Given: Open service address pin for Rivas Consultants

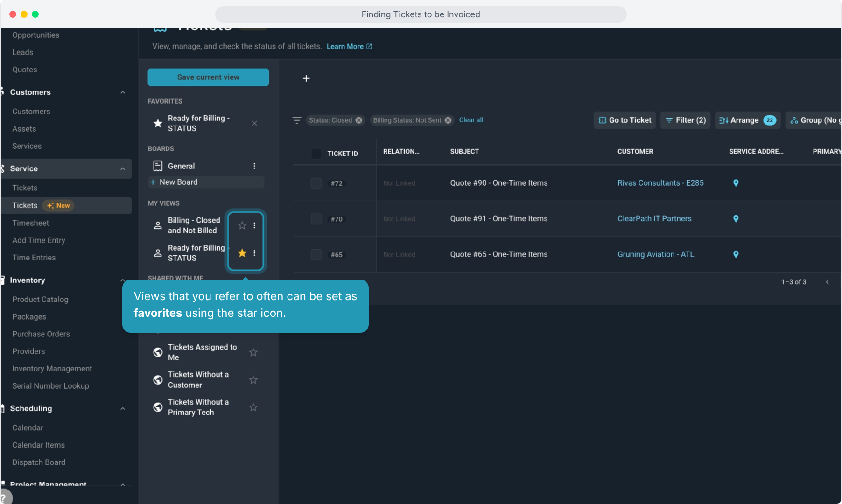Looking at the screenshot, I should pyautogui.click(x=736, y=183).
